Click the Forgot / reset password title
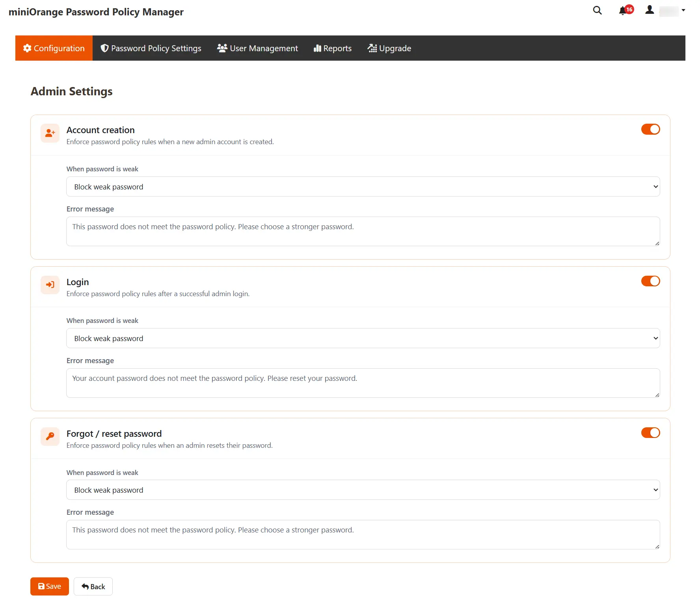The image size is (700, 614). pyautogui.click(x=114, y=434)
